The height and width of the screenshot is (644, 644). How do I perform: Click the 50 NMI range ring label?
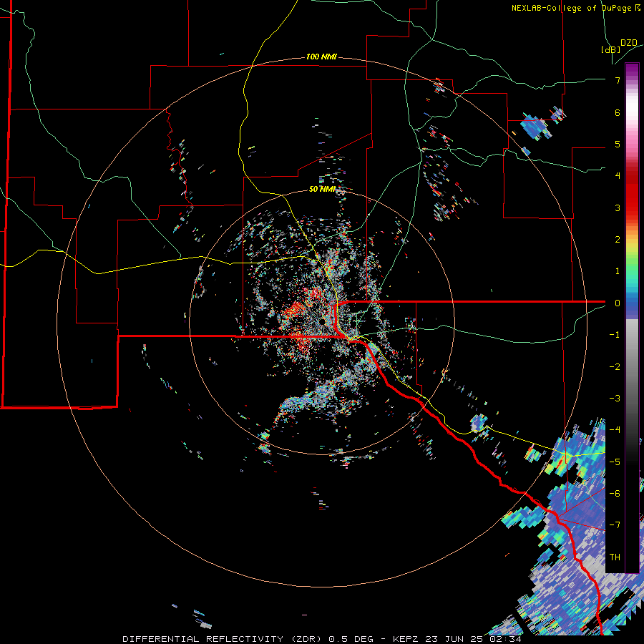pos(322,189)
